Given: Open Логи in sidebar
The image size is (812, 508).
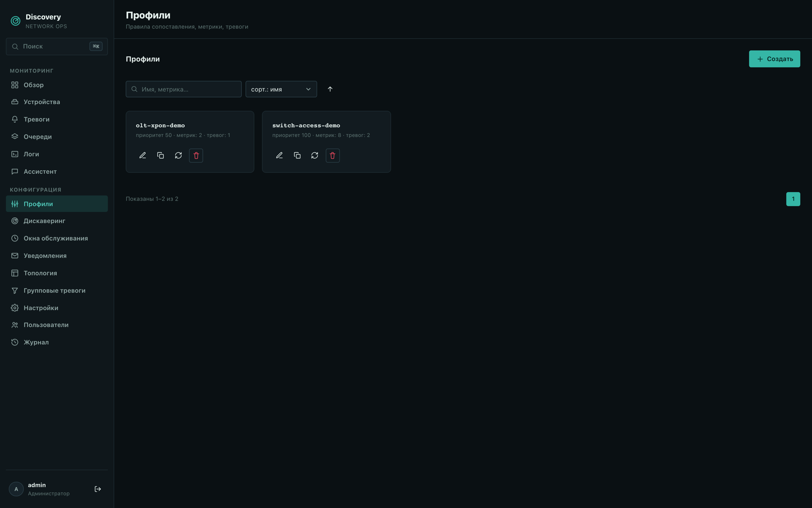Looking at the screenshot, I should click(57, 154).
